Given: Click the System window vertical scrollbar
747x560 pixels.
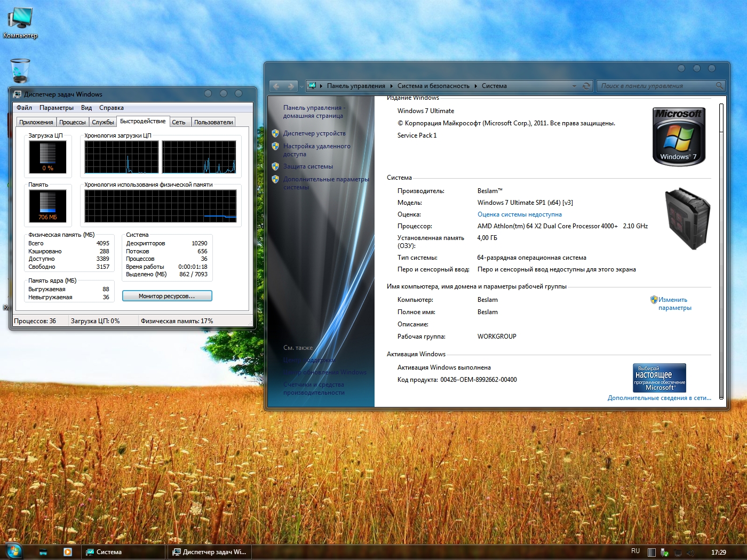Looking at the screenshot, I should pos(721,251).
